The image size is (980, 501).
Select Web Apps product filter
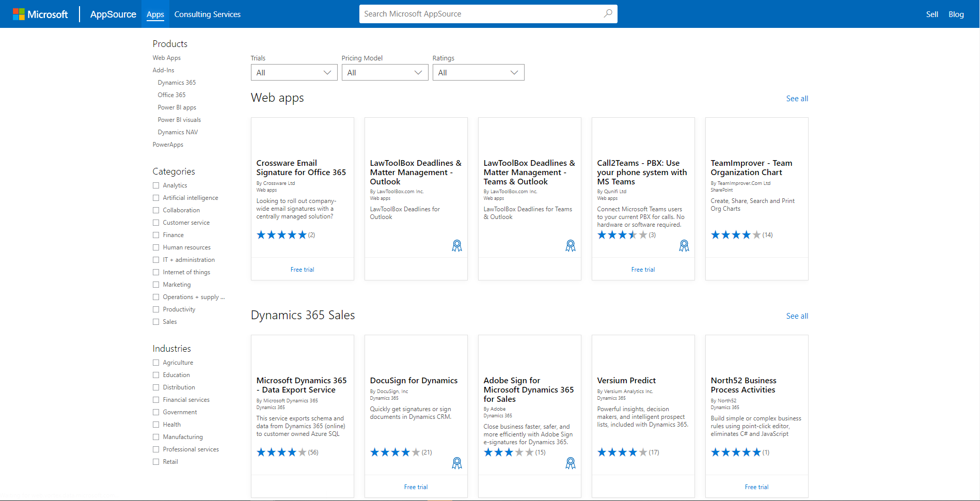click(x=167, y=58)
